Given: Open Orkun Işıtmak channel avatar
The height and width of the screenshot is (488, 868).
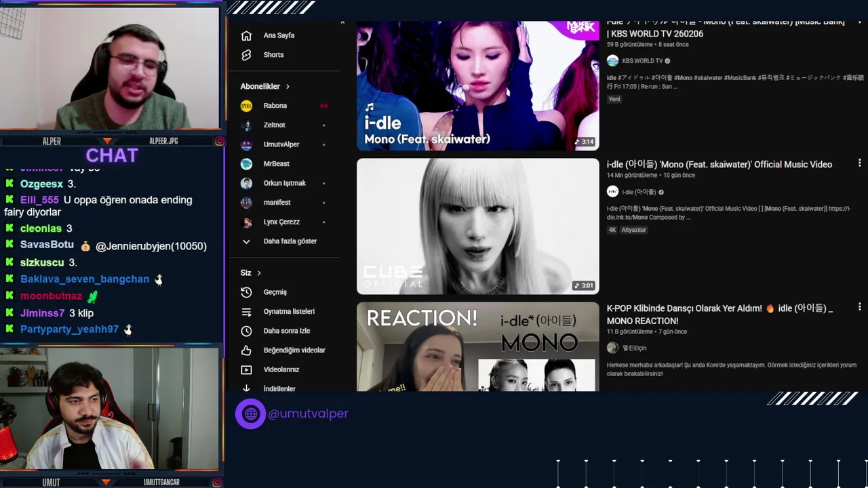Looking at the screenshot, I should pyautogui.click(x=246, y=183).
